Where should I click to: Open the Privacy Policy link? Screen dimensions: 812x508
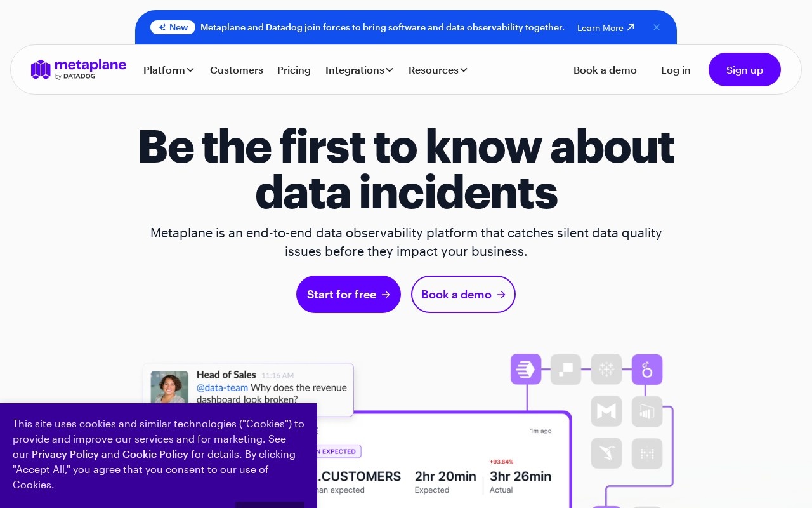pyautogui.click(x=65, y=454)
